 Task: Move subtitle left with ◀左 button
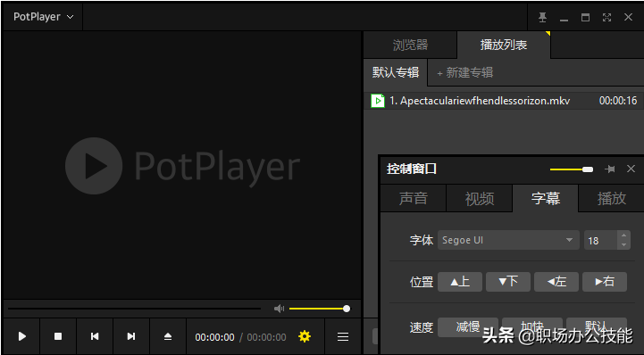556,282
